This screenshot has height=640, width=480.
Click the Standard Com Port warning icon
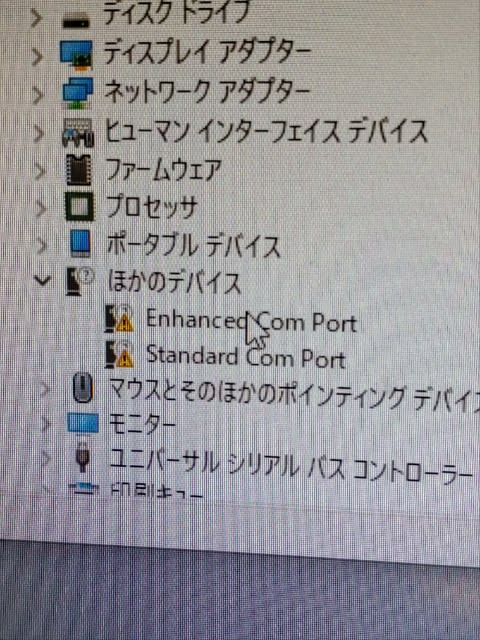(x=119, y=354)
